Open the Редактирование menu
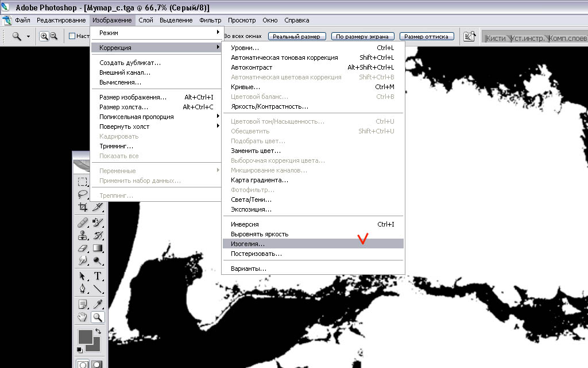This screenshot has height=368, width=588. coord(61,20)
